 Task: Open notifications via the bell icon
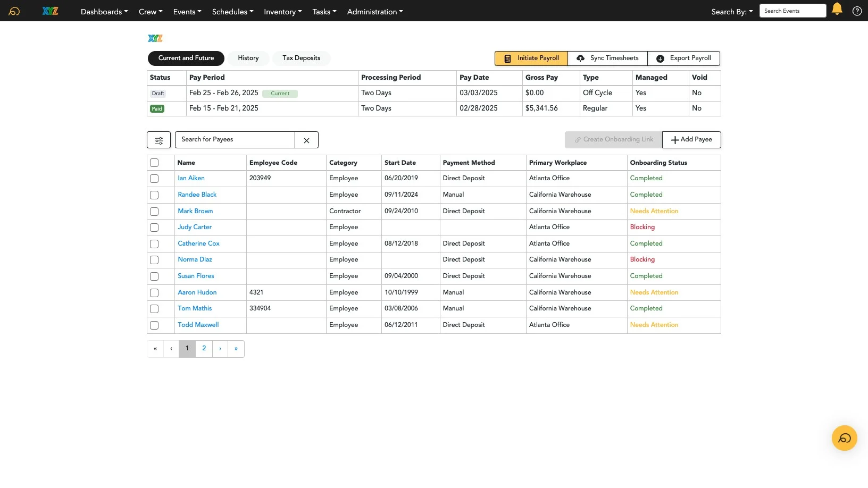coord(837,10)
